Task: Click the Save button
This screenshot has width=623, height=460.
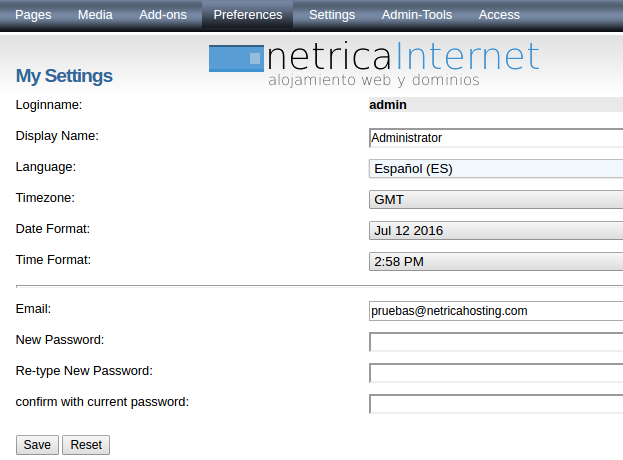Action: click(x=37, y=445)
